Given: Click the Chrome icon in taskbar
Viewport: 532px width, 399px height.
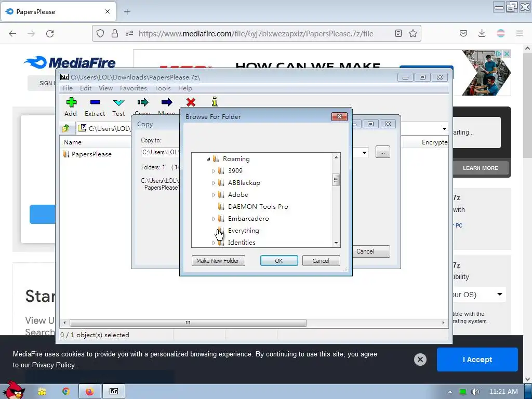Looking at the screenshot, I should tap(65, 392).
